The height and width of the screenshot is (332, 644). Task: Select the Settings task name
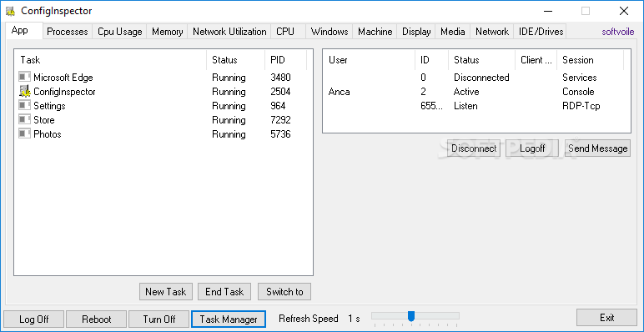coord(49,106)
